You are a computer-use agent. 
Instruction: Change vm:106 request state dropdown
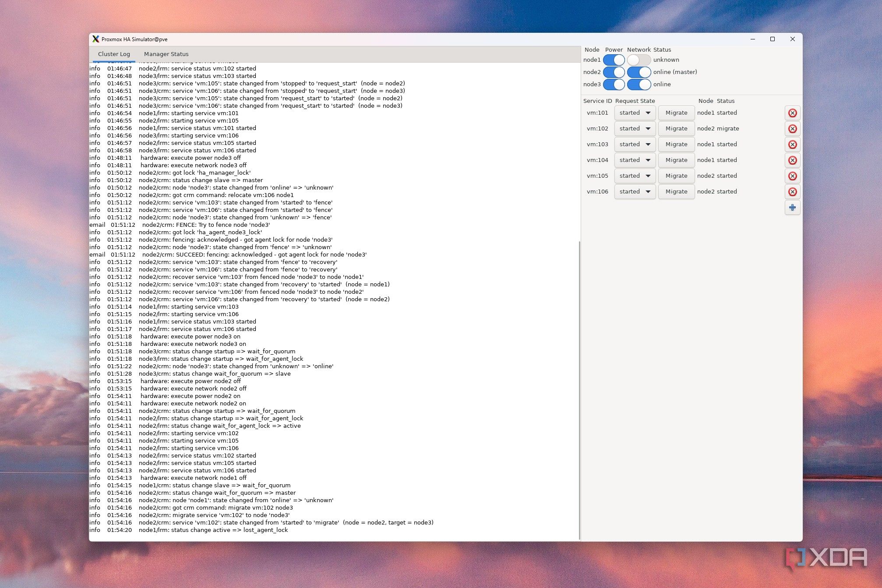(635, 192)
